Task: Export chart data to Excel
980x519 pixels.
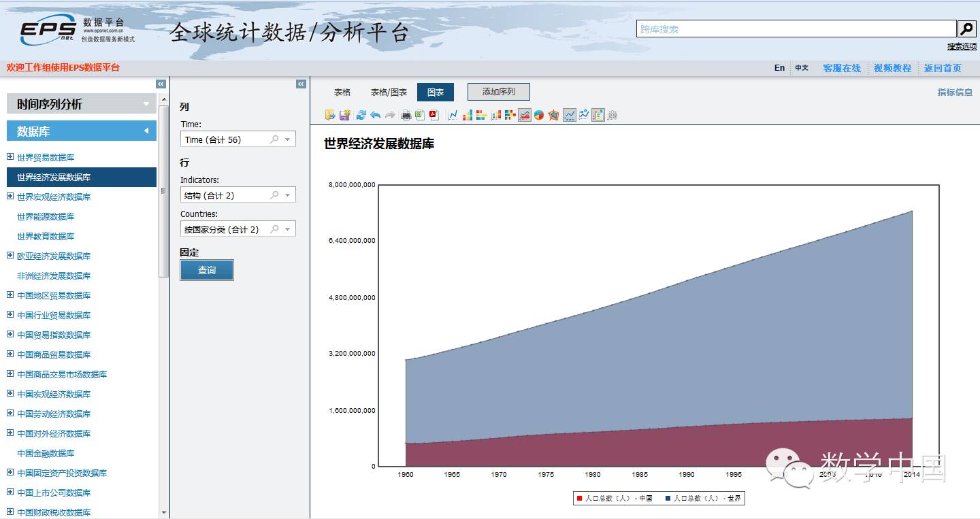Action: pyautogui.click(x=420, y=115)
